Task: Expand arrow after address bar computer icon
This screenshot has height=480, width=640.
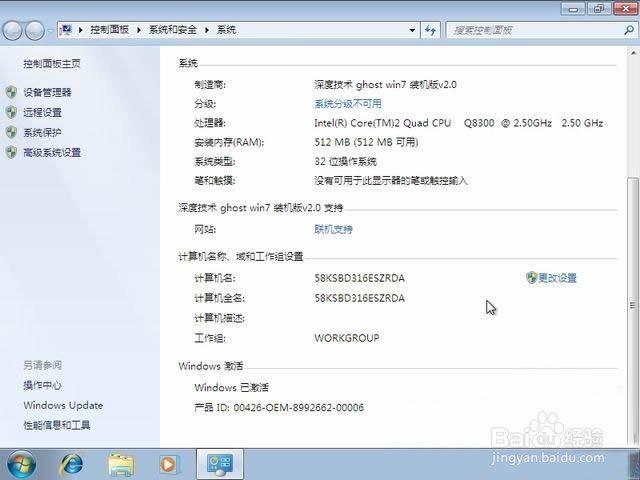Action: pyautogui.click(x=80, y=30)
